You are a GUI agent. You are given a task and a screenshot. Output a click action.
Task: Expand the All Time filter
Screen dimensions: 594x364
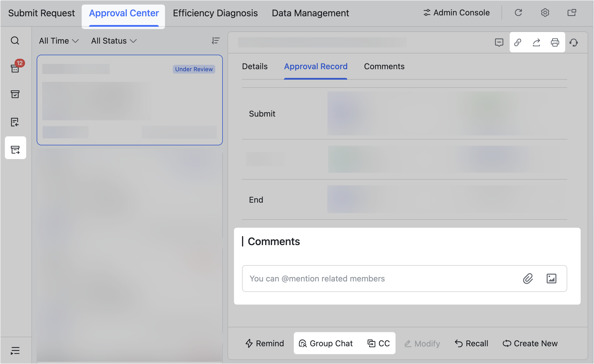tap(58, 41)
